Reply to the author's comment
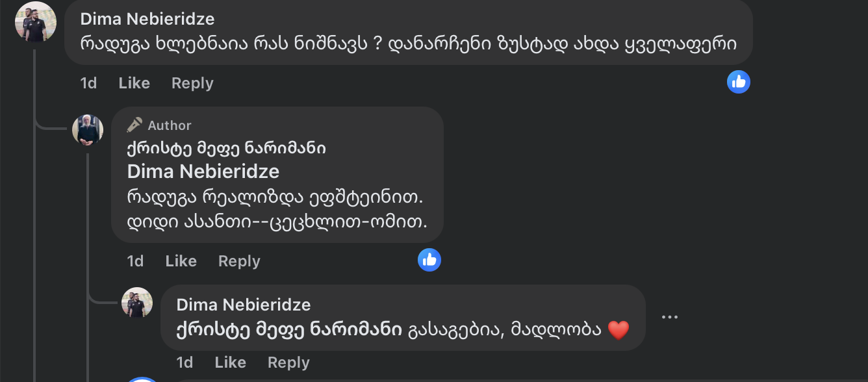The width and height of the screenshot is (868, 382). click(x=238, y=261)
